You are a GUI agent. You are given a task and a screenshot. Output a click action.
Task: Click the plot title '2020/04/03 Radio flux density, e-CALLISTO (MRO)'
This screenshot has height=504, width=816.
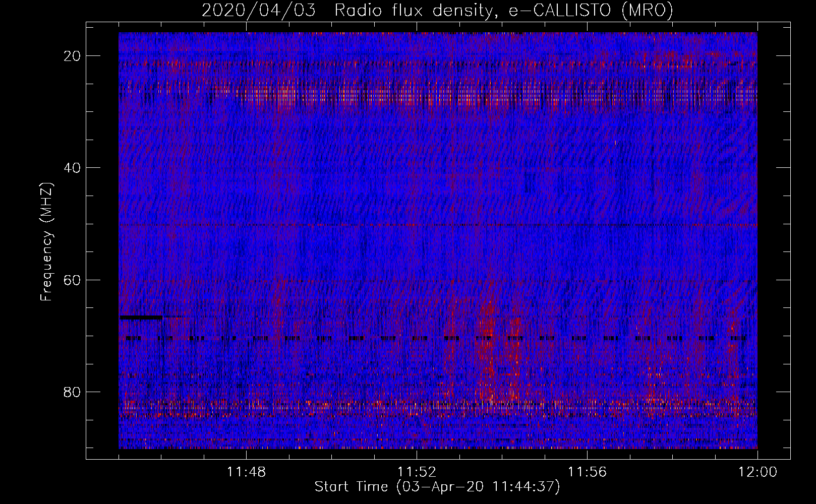(437, 10)
